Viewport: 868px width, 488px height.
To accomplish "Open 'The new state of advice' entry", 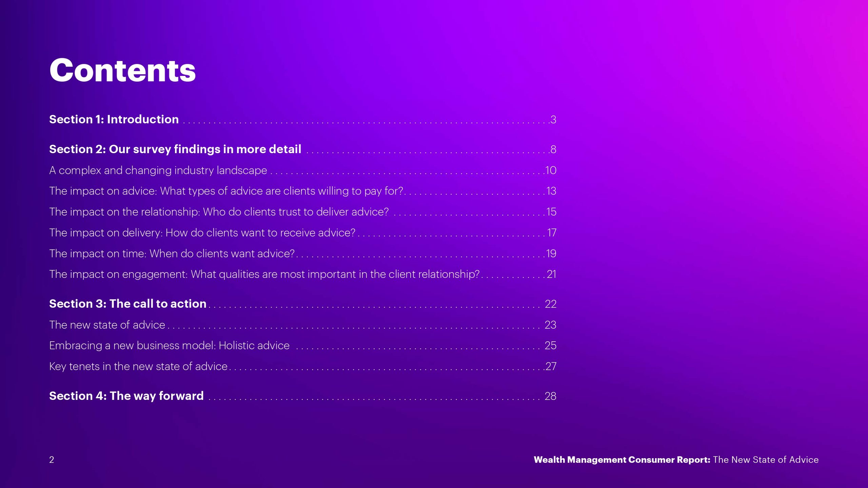I will (x=107, y=325).
